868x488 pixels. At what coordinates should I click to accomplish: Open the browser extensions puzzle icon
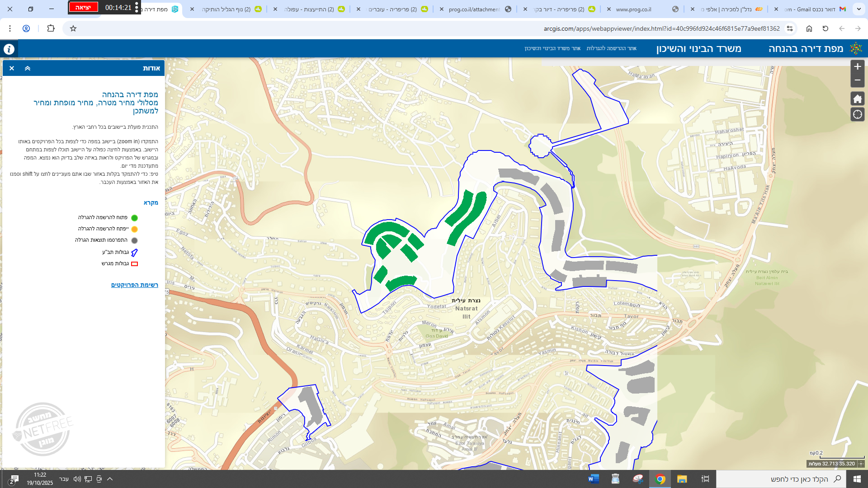51,28
